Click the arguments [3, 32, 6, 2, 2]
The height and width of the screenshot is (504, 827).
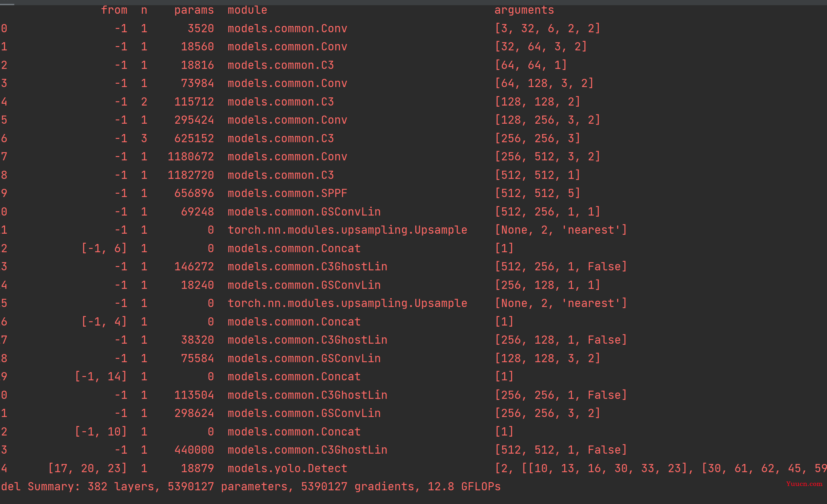click(x=547, y=28)
